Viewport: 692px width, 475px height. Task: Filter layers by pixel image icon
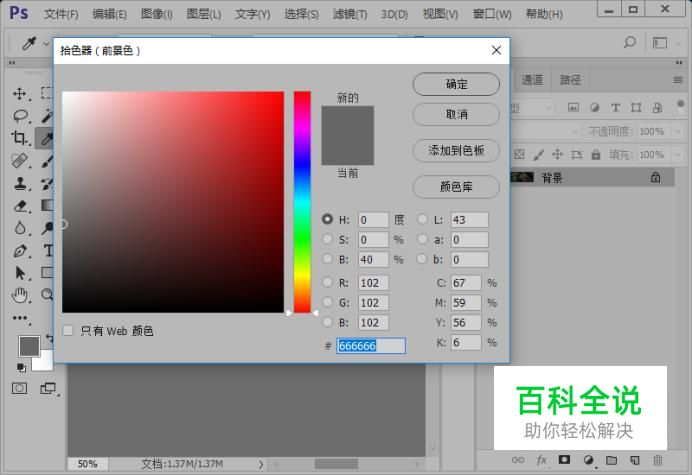pos(573,107)
